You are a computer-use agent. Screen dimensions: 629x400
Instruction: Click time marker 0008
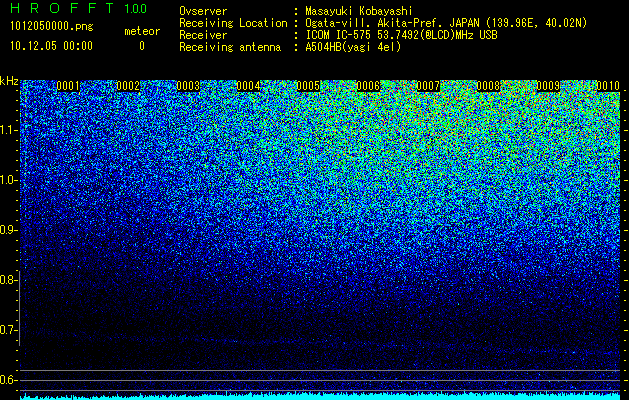[x=488, y=86]
